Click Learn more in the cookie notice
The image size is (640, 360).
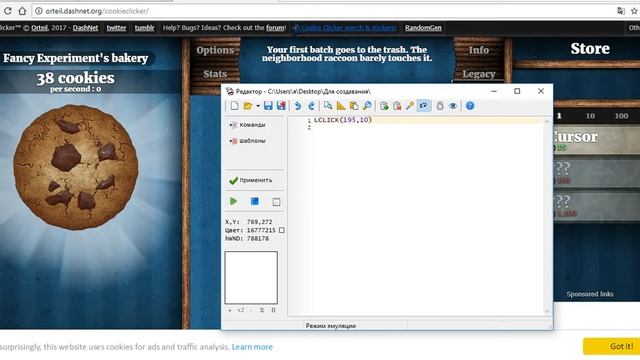tap(252, 347)
